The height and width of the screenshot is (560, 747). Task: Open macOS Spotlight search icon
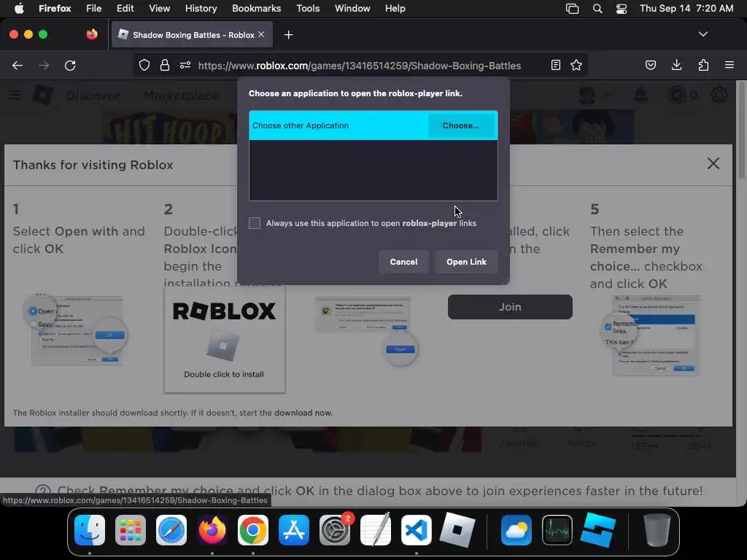[x=597, y=9]
